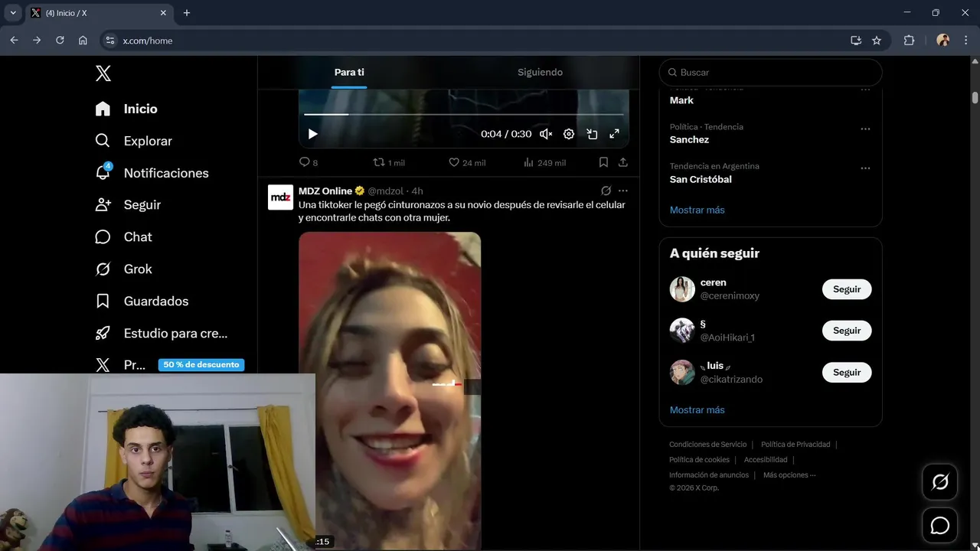The width and height of the screenshot is (980, 551).
Task: Open Guardados bookmarks
Action: (142, 302)
